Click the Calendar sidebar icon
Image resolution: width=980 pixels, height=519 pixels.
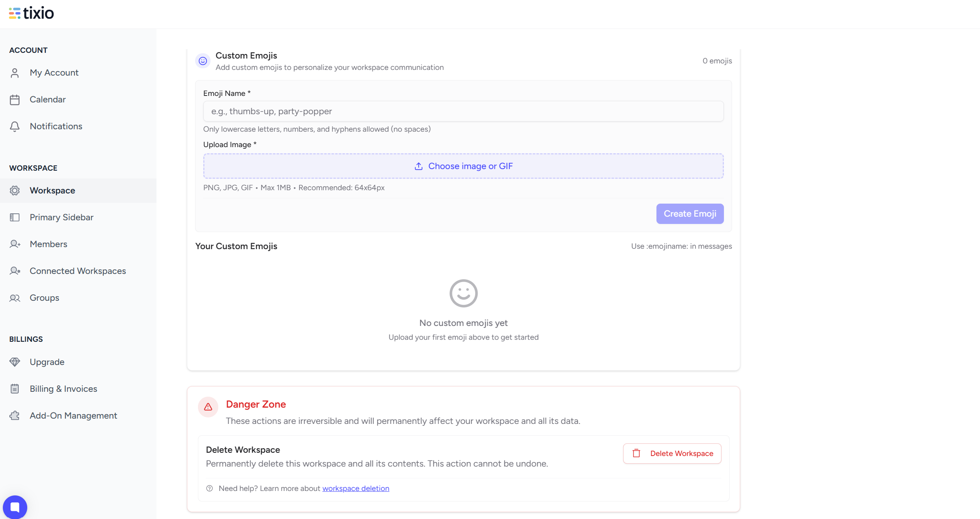15,100
